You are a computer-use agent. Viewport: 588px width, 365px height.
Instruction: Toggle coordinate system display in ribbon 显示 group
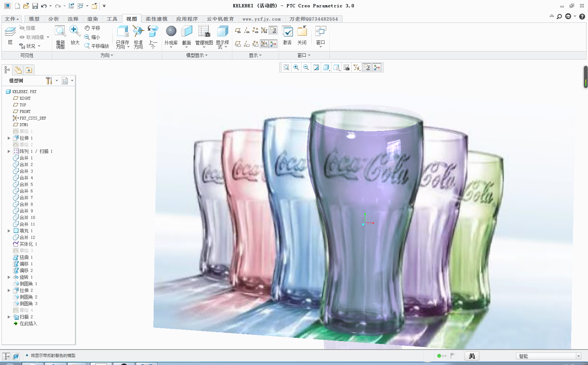(264, 31)
